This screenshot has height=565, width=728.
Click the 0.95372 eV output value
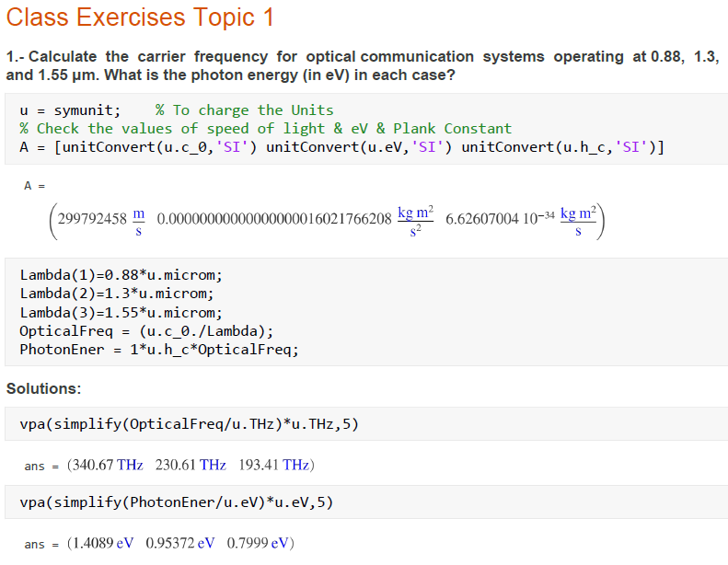pos(180,543)
